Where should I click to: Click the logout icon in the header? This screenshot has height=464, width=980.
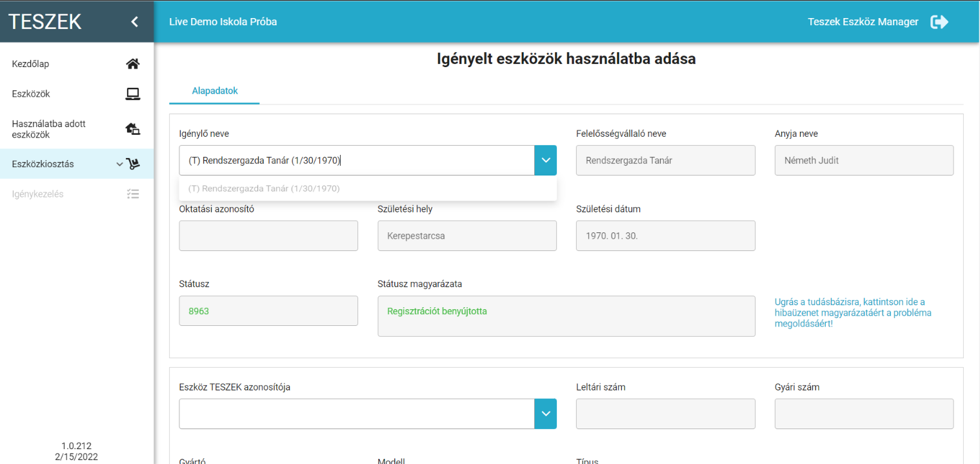[939, 22]
